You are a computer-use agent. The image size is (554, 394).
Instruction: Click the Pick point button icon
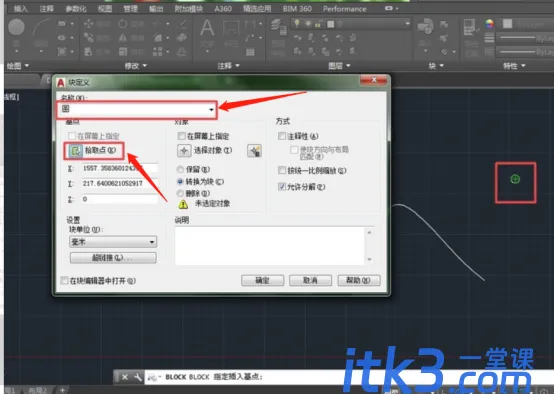(x=76, y=151)
